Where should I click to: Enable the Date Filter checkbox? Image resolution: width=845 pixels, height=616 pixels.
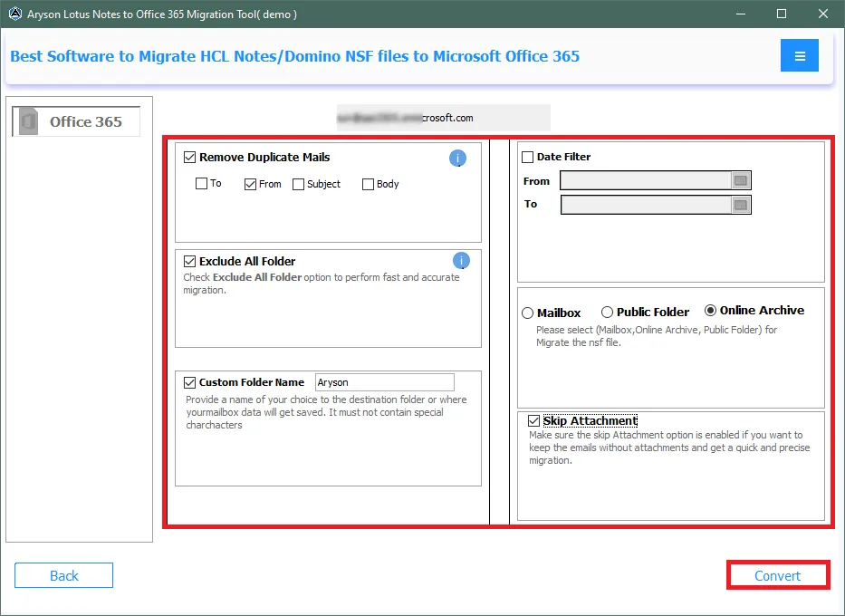[528, 157]
